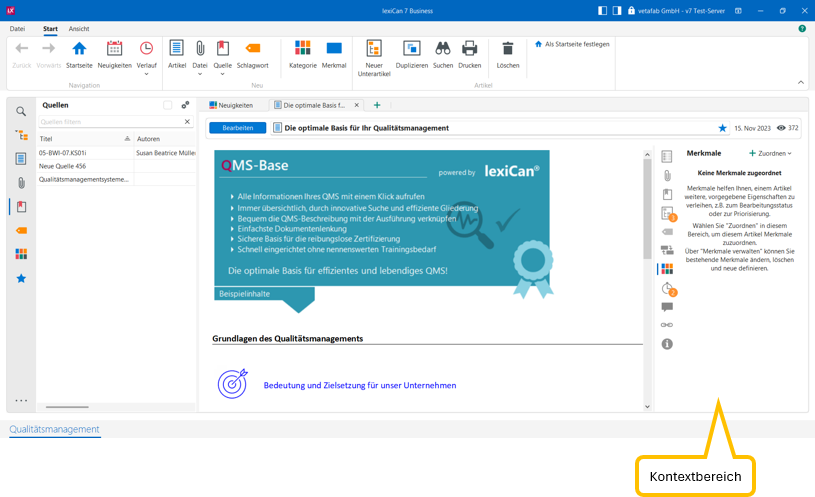815x497 pixels.
Task: Expand the Verlauf dropdown arrow
Action: coord(146,73)
